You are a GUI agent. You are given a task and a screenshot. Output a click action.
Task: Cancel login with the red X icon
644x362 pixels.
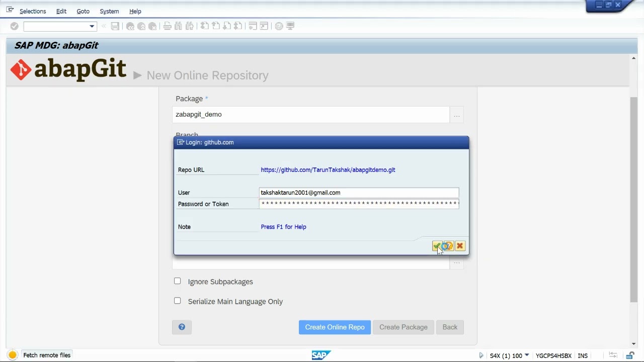click(460, 246)
